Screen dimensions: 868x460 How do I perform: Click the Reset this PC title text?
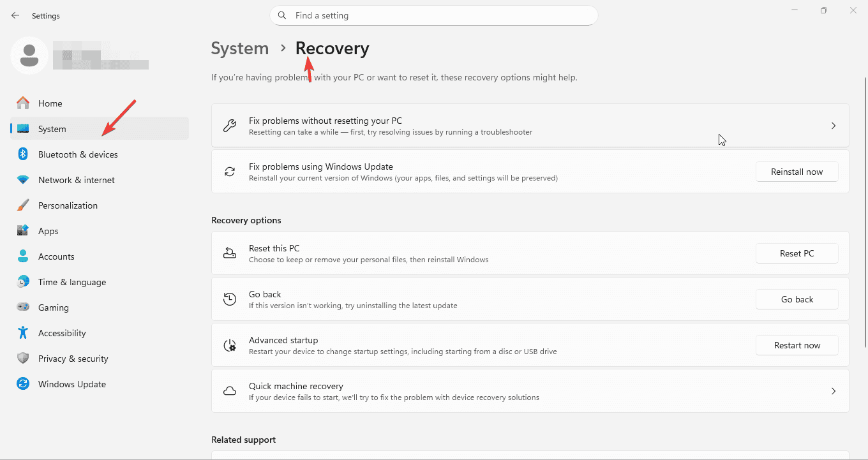pyautogui.click(x=274, y=248)
